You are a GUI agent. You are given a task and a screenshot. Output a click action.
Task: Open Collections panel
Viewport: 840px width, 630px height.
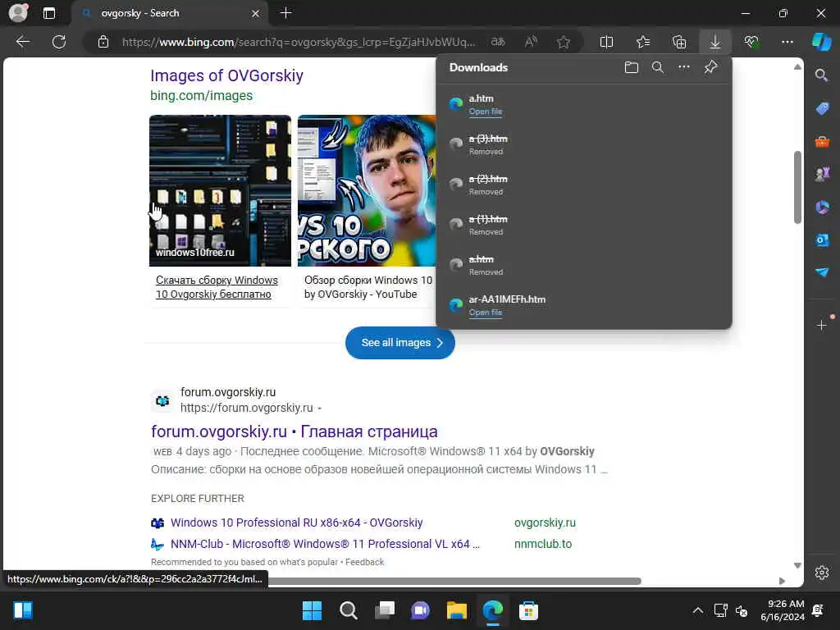click(x=679, y=42)
